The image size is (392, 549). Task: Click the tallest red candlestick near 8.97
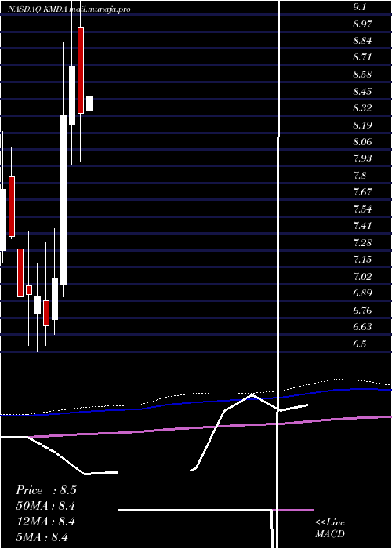coord(81,71)
